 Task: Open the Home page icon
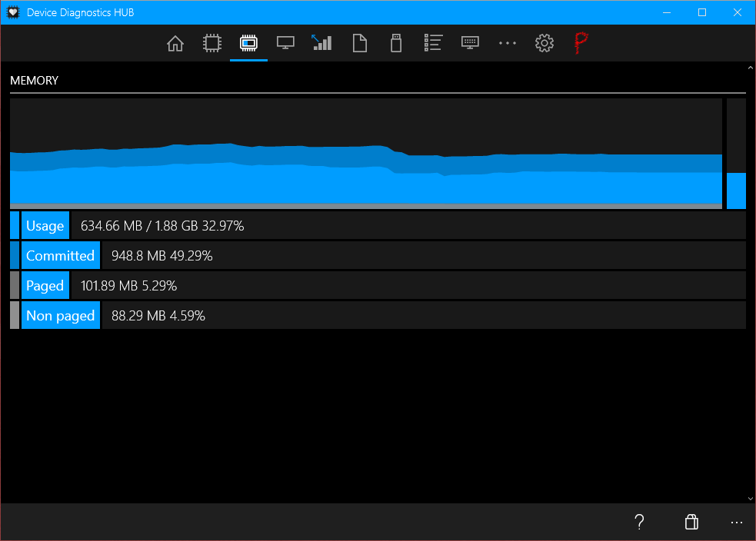[x=175, y=43]
